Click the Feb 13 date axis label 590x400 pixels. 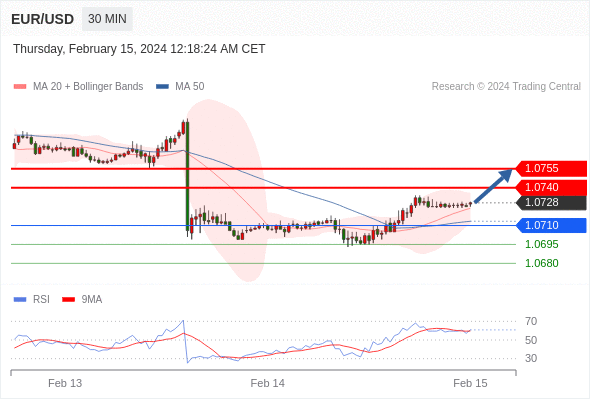tap(65, 383)
